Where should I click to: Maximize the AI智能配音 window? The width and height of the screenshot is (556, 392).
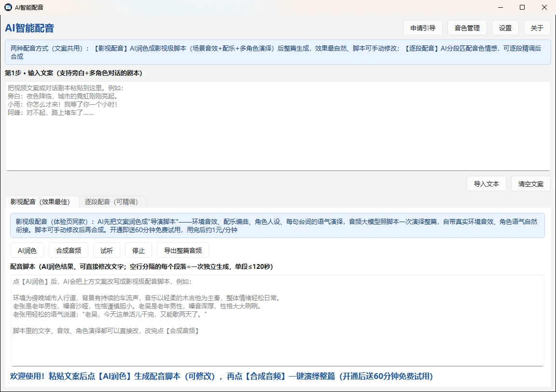tap(522, 7)
